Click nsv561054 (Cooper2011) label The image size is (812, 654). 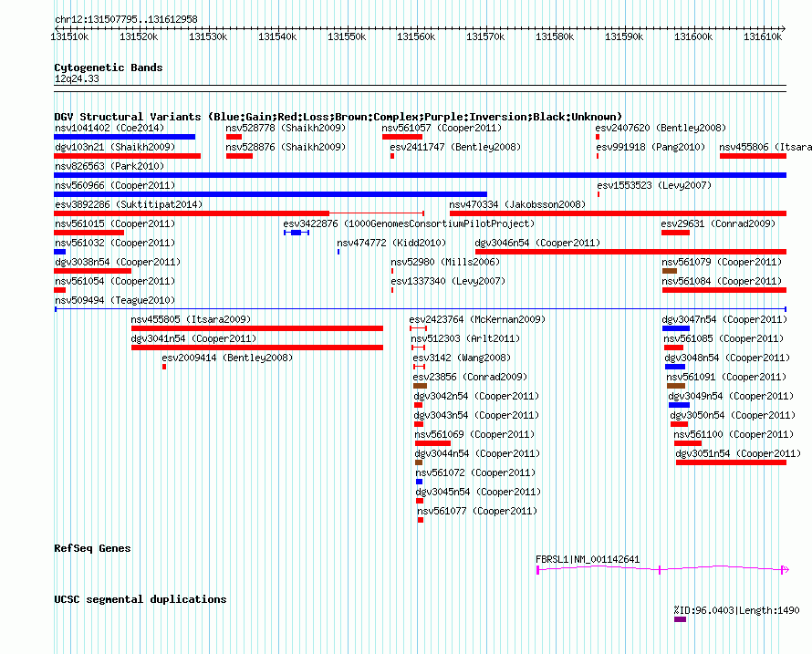[x=115, y=281]
